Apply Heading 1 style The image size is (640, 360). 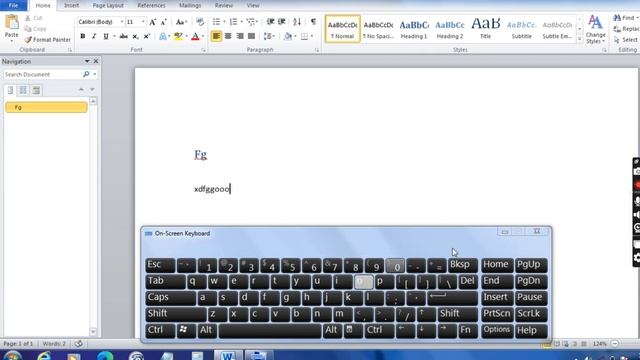pos(414,29)
